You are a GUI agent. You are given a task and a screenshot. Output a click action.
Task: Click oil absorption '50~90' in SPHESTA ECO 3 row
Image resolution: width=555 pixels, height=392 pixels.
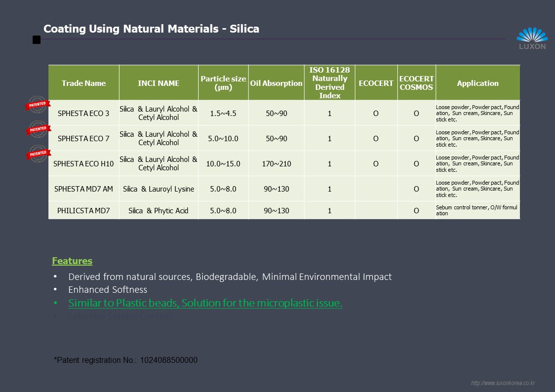276,113
